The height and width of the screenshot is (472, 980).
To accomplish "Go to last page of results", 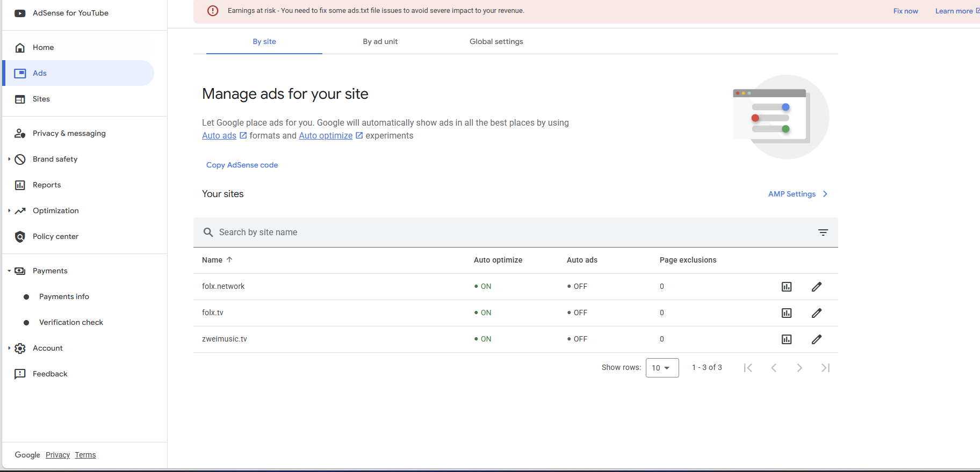I will (x=826, y=368).
